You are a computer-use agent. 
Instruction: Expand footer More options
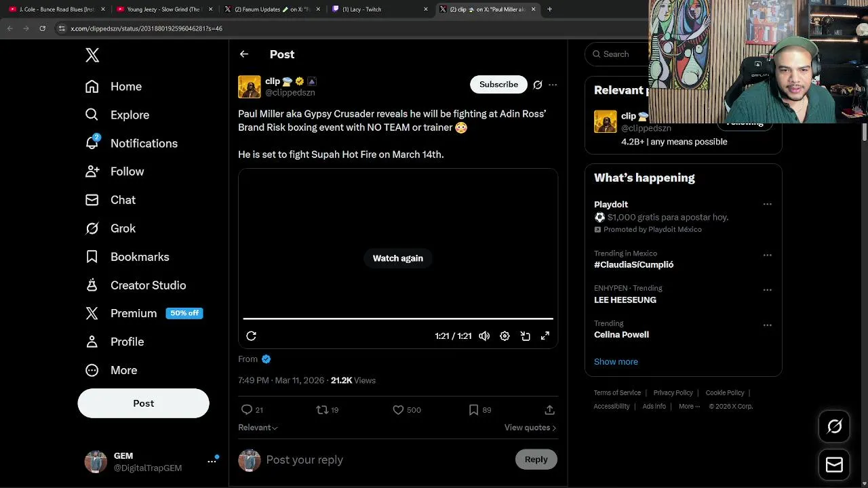click(689, 407)
